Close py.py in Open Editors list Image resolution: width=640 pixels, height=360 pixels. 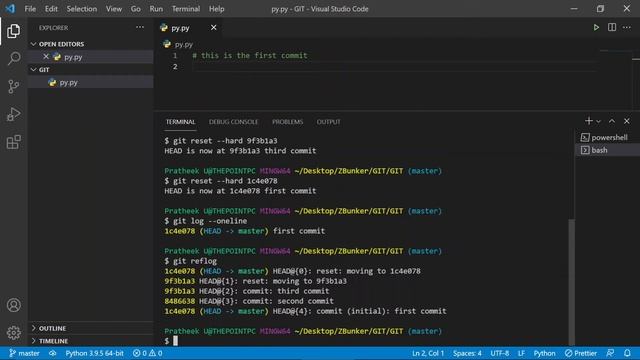[46, 57]
